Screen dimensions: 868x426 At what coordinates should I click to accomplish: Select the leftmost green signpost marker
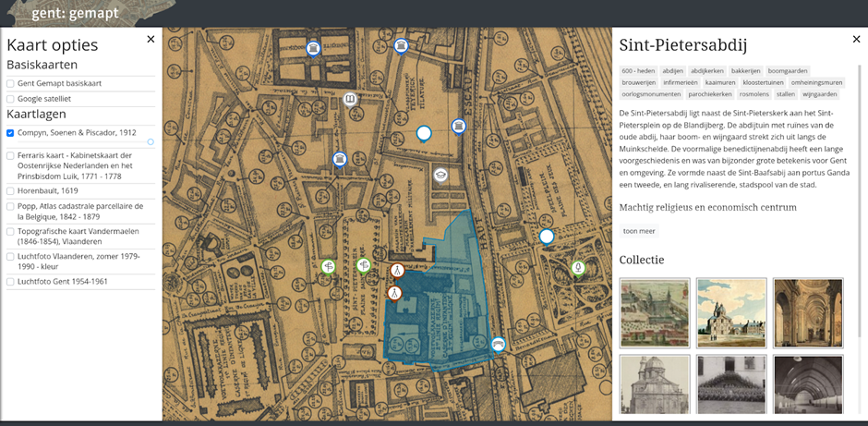click(x=328, y=267)
